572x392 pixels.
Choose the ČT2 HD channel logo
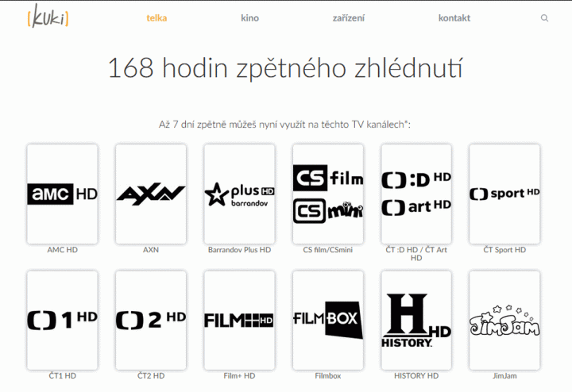coord(151,321)
